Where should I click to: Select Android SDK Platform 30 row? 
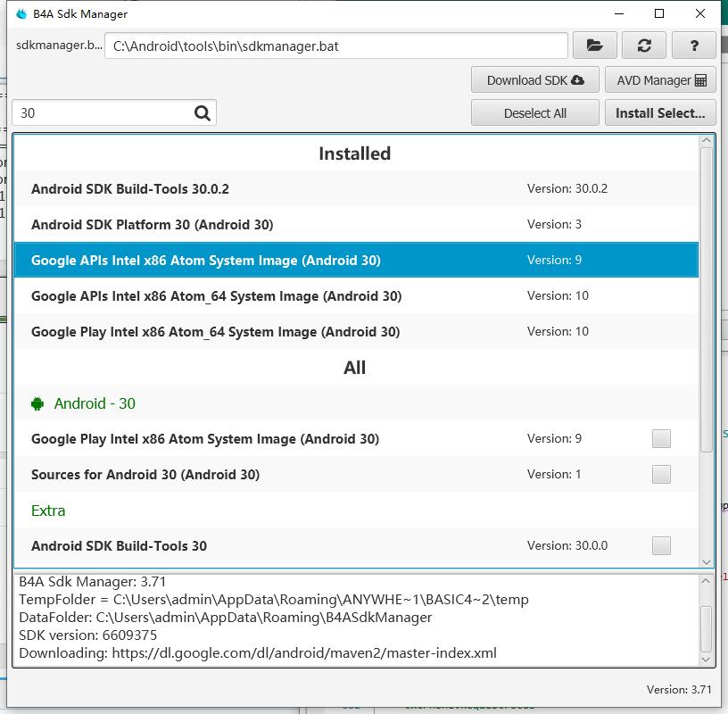(356, 224)
